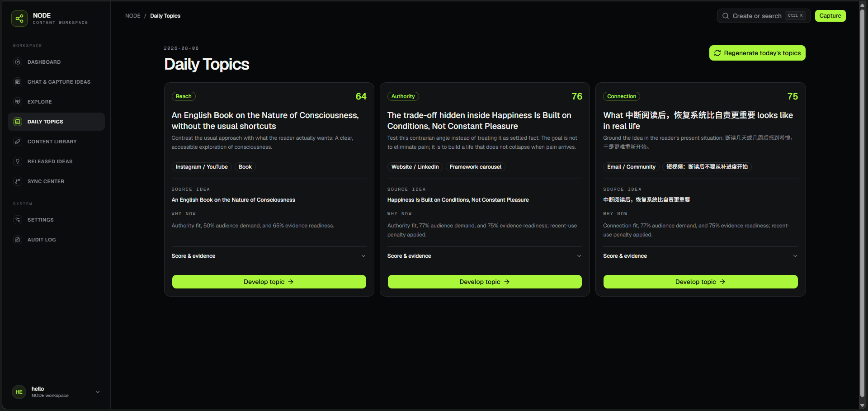The width and height of the screenshot is (868, 411).
Task: Click the Chat & Capture Ideas icon
Action: 18,82
